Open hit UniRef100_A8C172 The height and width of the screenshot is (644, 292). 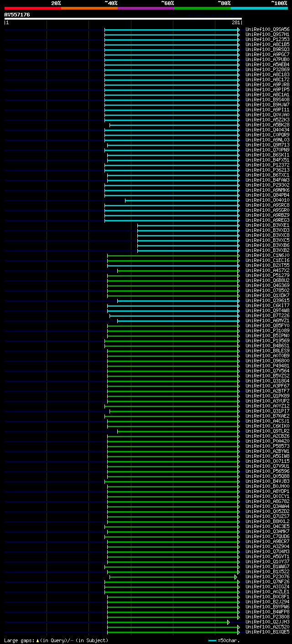(267, 80)
